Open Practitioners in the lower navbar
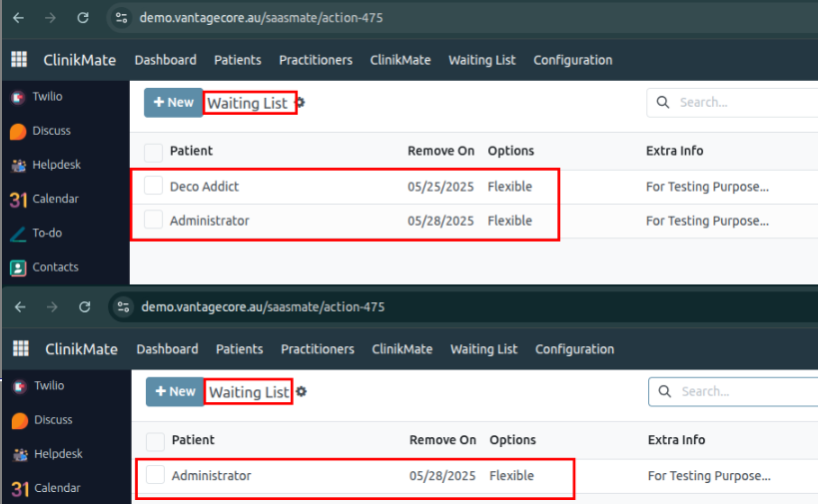This screenshot has width=818, height=504. point(317,349)
